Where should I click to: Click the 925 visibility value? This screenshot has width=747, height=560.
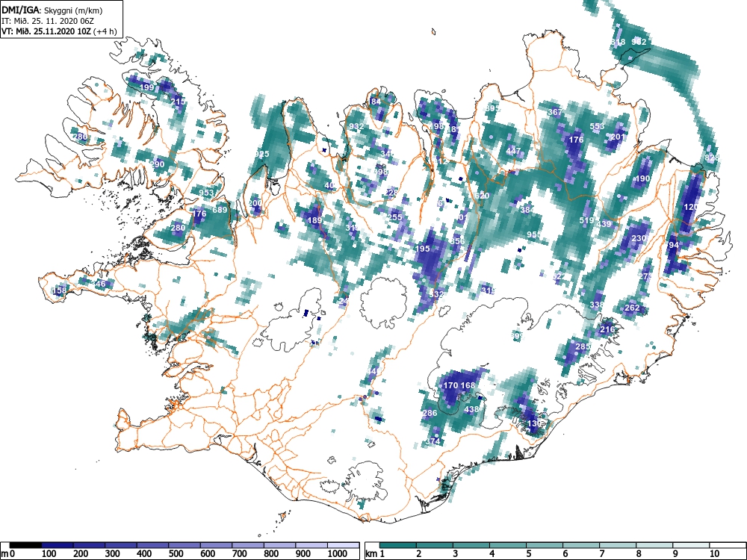(262, 154)
